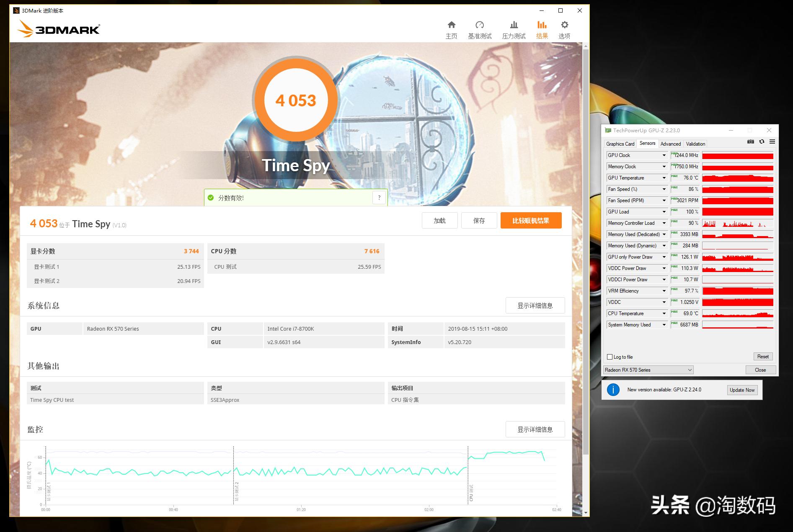Image resolution: width=793 pixels, height=532 pixels.
Task: Click the info icon in the update bar
Action: (614, 390)
